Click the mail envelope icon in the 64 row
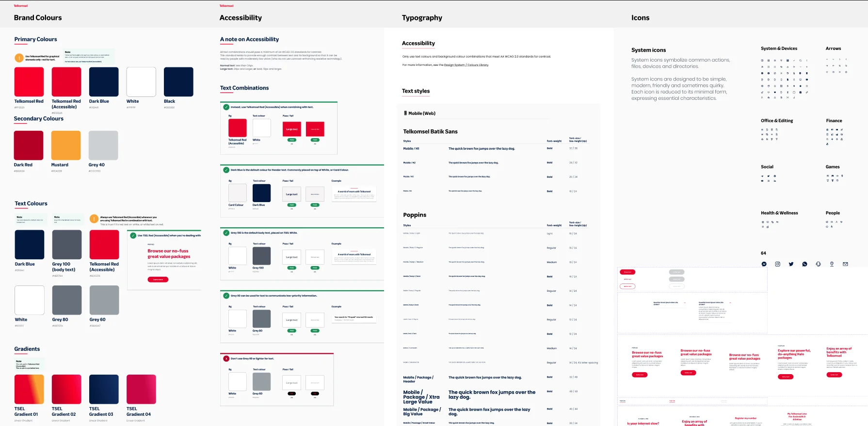The width and height of the screenshot is (868, 426). click(845, 264)
